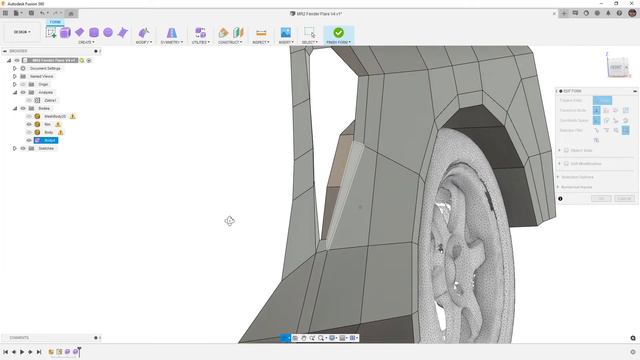This screenshot has height=360, width=640.
Task: Click the ViewCube to reorient view
Action: click(617, 67)
